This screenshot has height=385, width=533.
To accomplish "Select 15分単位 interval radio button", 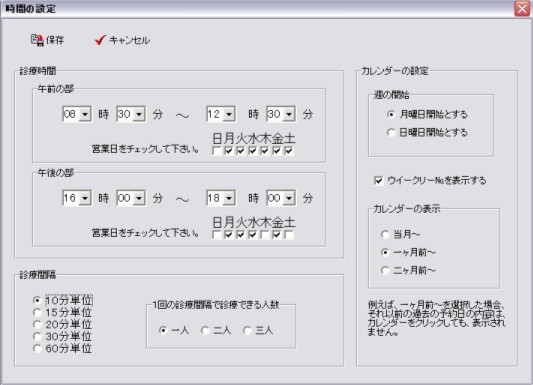I will 37,312.
